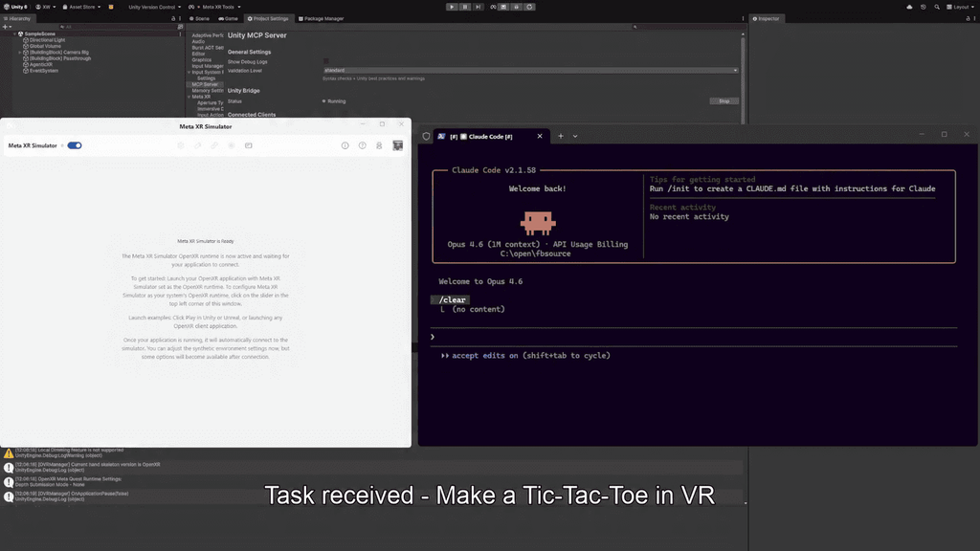The width and height of the screenshot is (980, 551).
Task: Click the Unity 6 logo
Action: point(15,7)
